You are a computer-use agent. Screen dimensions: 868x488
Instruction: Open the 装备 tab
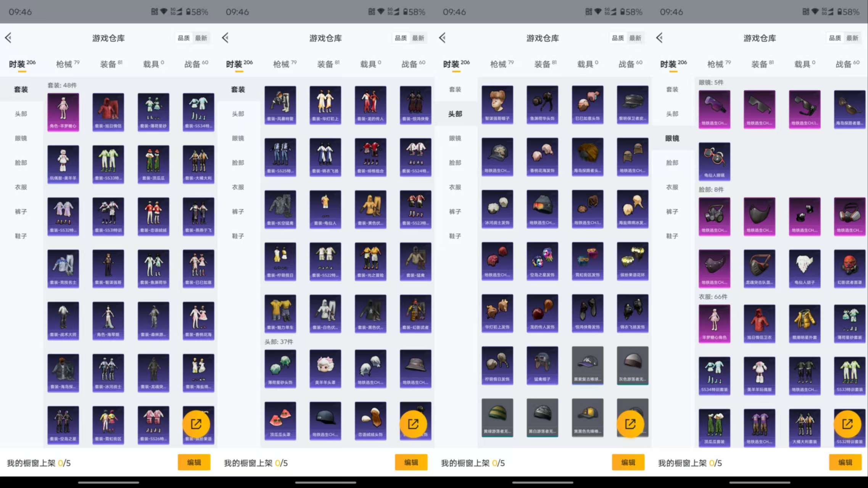point(108,64)
